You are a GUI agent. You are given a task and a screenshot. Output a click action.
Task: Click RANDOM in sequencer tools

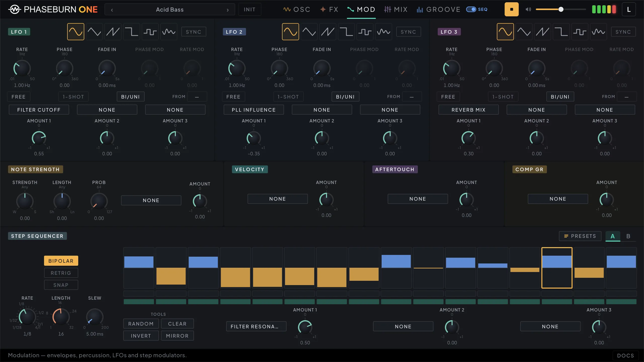[x=141, y=324]
